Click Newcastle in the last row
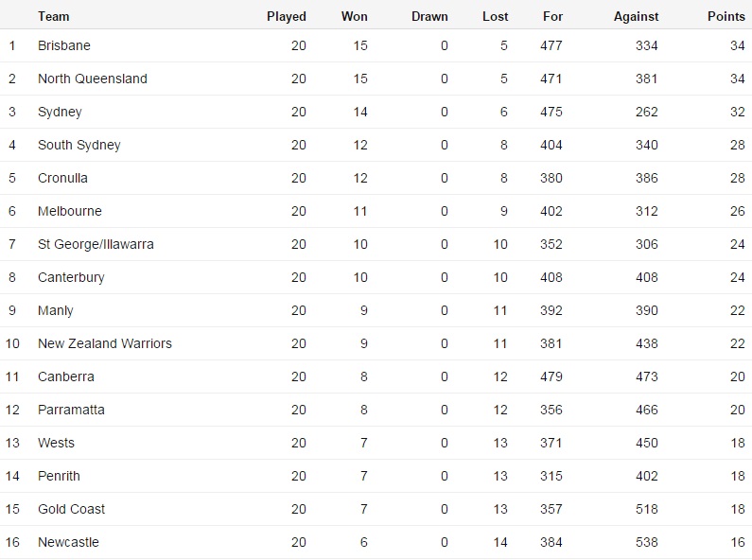This screenshot has width=752, height=560. coord(68,542)
